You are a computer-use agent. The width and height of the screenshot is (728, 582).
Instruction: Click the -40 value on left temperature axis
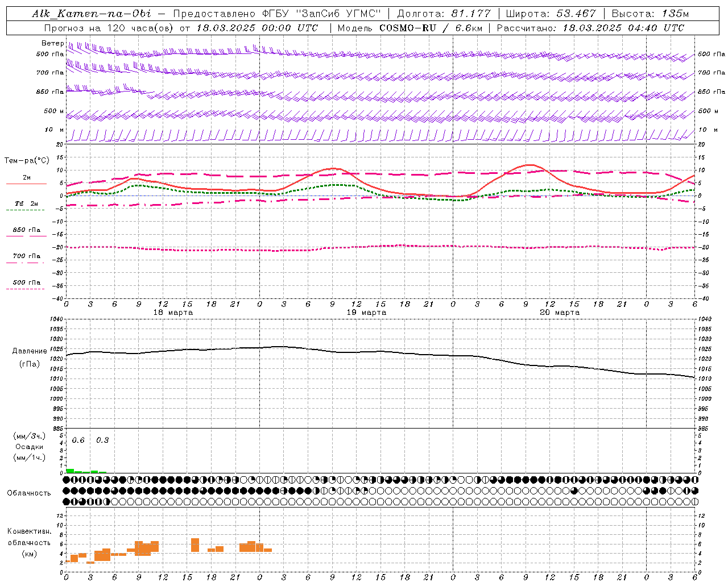(x=57, y=299)
